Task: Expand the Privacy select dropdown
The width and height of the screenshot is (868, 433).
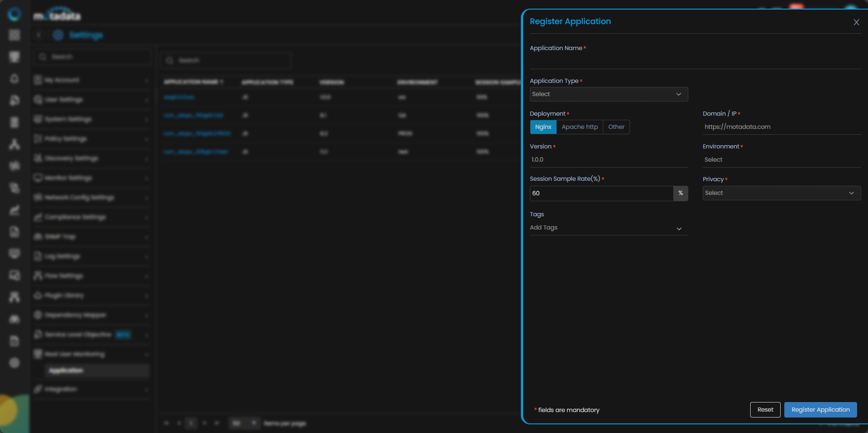Action: click(x=781, y=193)
